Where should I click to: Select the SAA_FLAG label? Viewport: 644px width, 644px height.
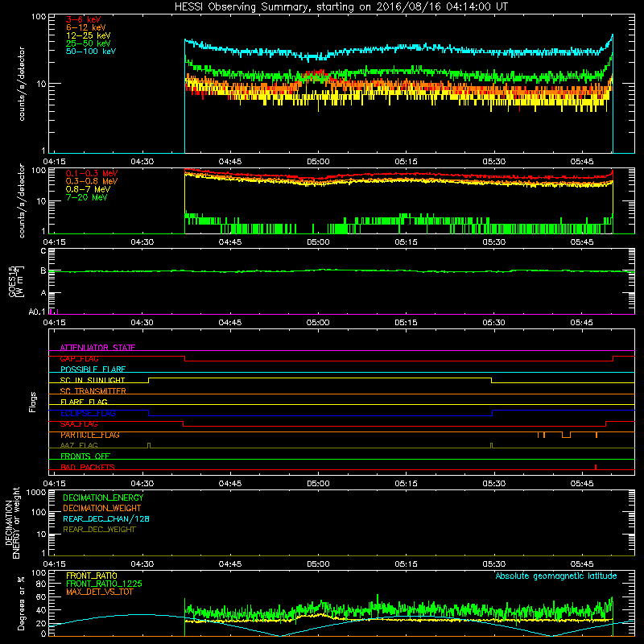[79, 424]
